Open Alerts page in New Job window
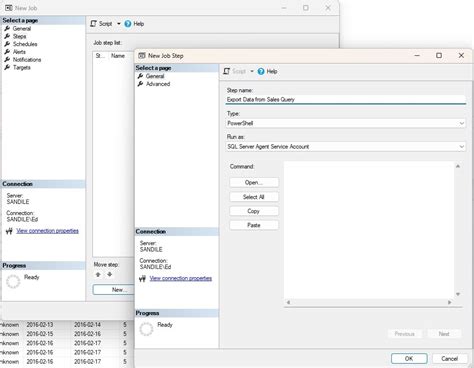The image size is (474, 368). click(19, 52)
